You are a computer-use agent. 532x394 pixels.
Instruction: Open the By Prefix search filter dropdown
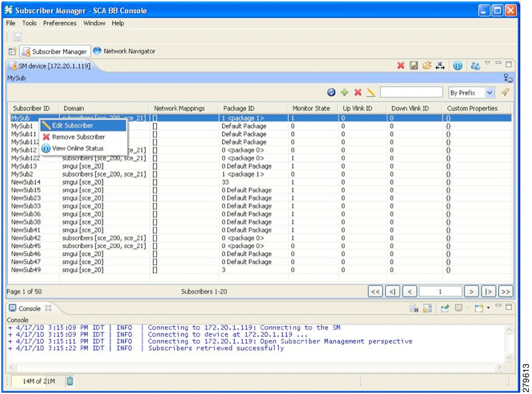click(x=490, y=93)
